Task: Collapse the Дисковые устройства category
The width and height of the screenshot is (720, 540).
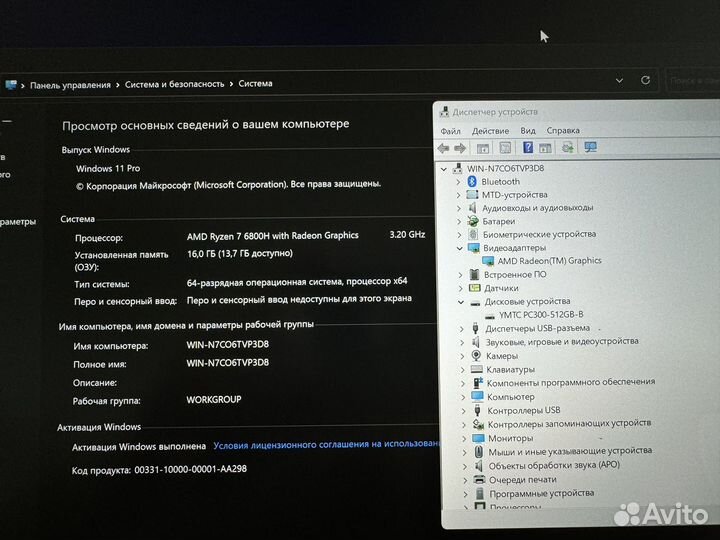Action: tap(461, 302)
